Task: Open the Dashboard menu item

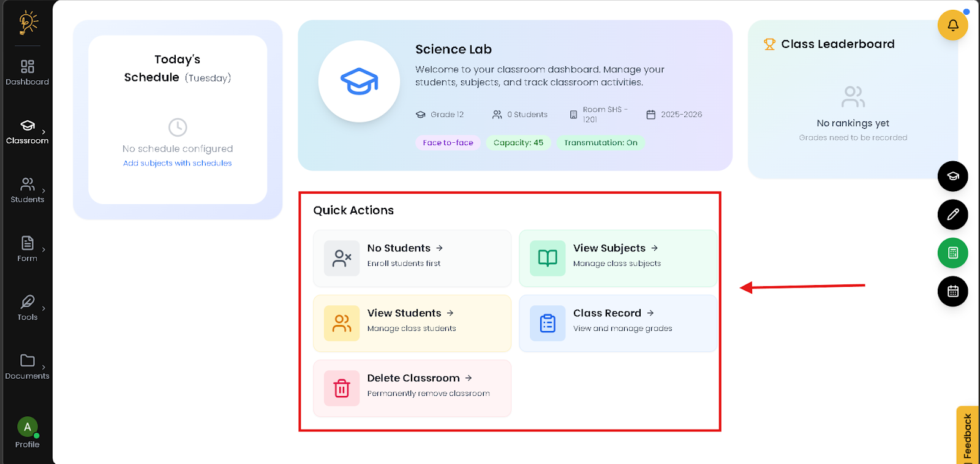Action: tap(28, 72)
